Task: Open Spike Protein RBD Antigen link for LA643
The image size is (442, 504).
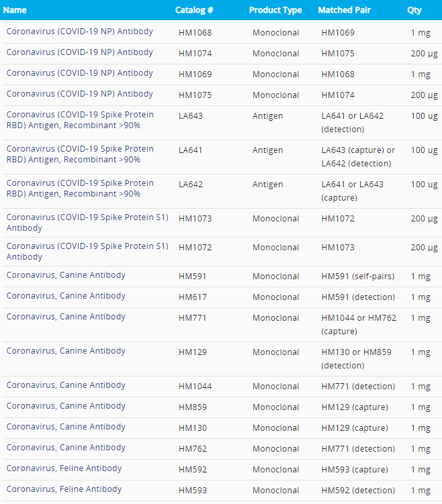Action: [80, 120]
